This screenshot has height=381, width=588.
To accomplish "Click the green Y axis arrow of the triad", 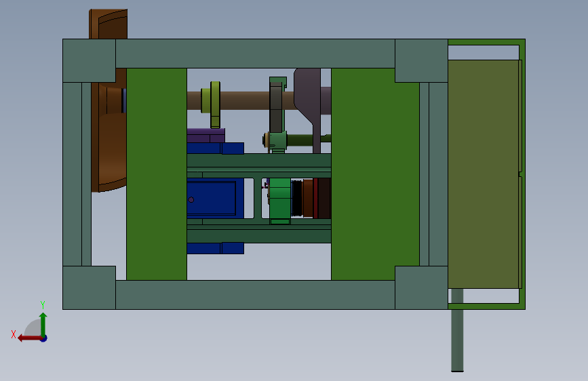I will point(43,324).
